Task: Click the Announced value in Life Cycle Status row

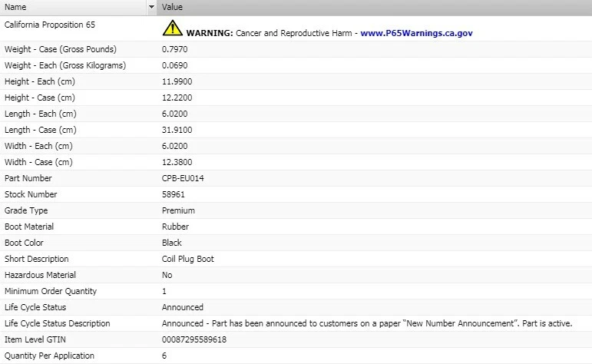Action: (182, 308)
